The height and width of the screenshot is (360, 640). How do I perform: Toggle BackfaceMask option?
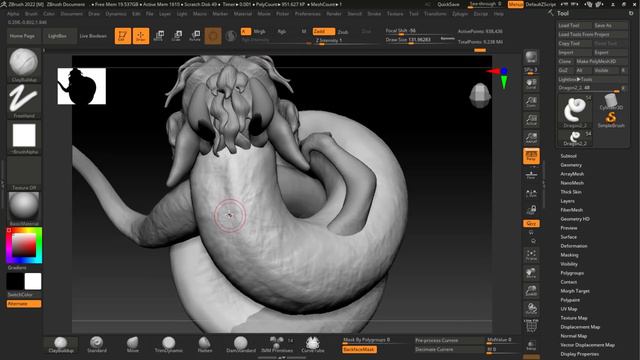pos(359,349)
